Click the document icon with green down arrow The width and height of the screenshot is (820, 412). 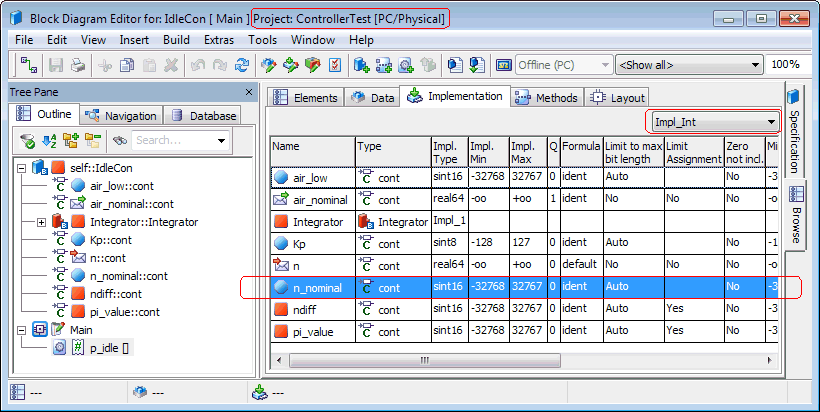coord(477,65)
